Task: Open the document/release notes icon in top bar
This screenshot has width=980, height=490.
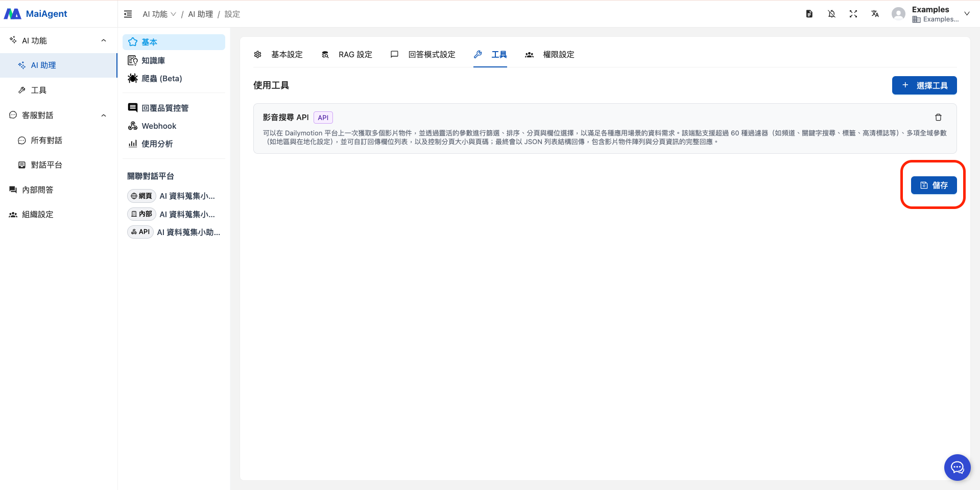Action: 809,14
